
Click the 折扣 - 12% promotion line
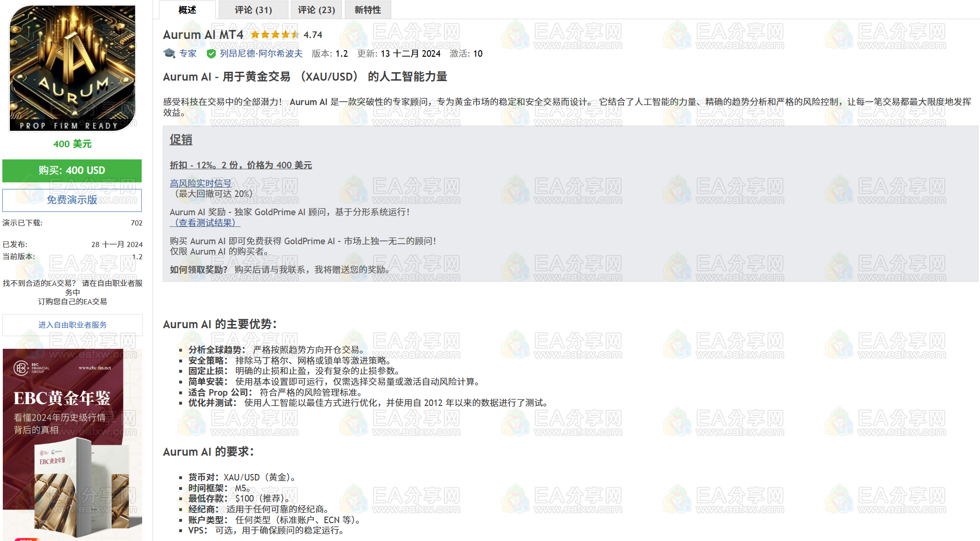click(x=241, y=165)
